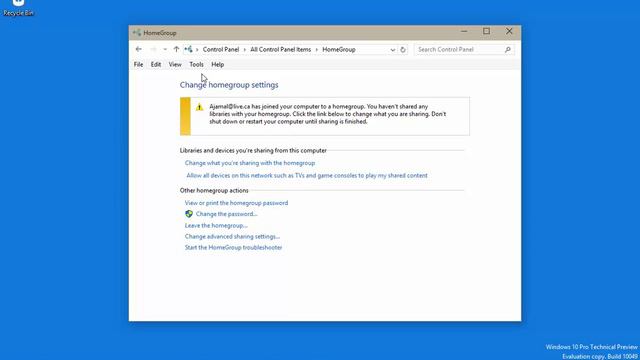Viewport: 640px width, 360px height.
Task: Click the shield icon beside Change the password
Action: [x=189, y=214]
